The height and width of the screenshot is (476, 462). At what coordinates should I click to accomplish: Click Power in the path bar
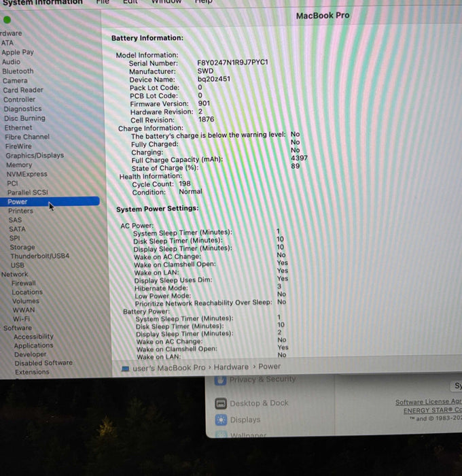pyautogui.click(x=269, y=367)
